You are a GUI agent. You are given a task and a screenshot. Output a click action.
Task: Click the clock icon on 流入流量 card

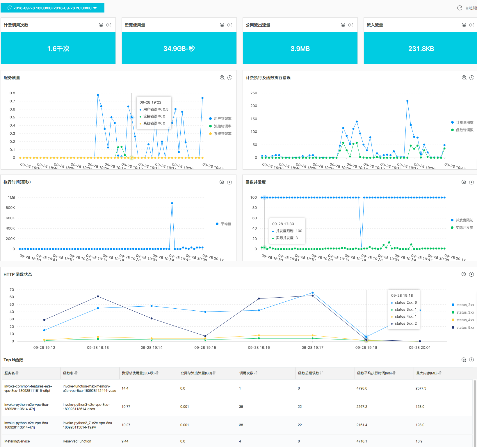click(472, 25)
